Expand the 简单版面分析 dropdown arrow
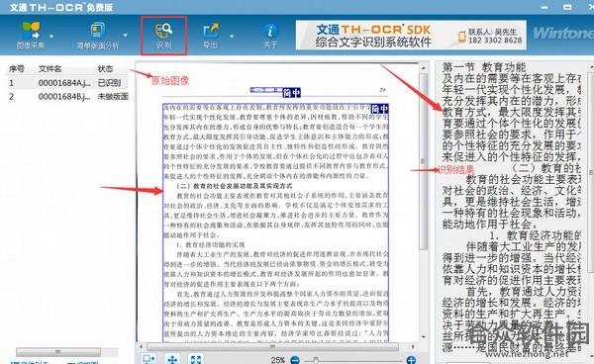Viewport: 594px width, 364px height. [x=126, y=36]
